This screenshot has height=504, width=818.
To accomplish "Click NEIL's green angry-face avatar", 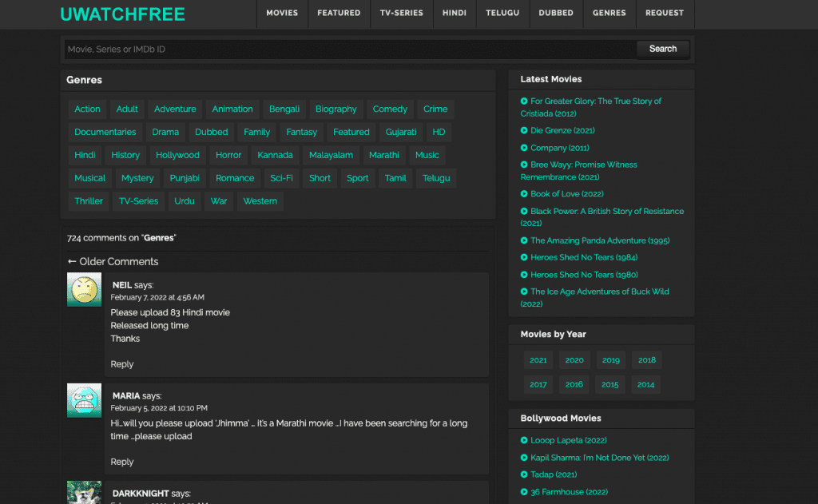I will click(x=84, y=290).
